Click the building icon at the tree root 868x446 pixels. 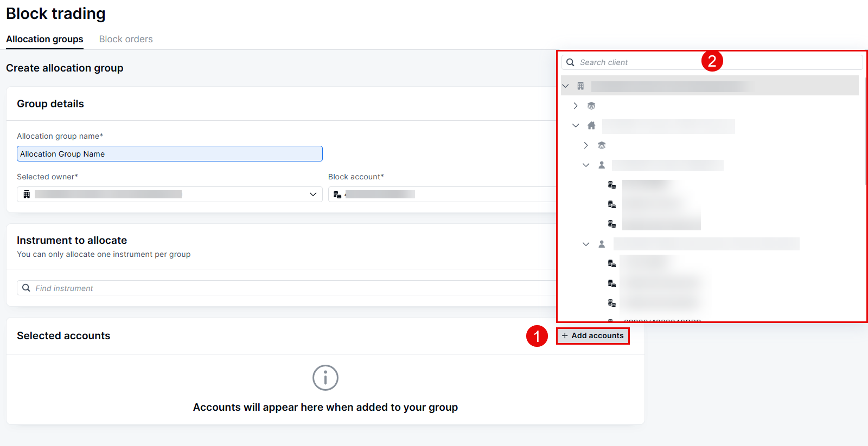(x=580, y=86)
